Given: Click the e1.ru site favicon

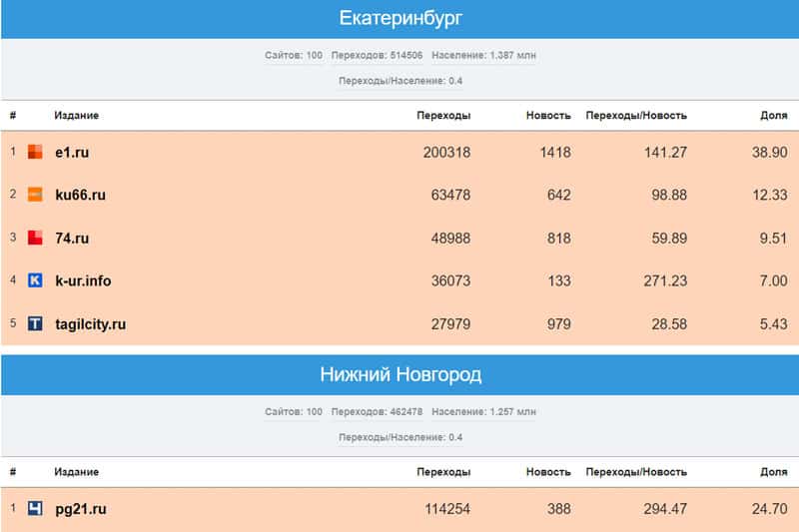Looking at the screenshot, I should click(35, 152).
